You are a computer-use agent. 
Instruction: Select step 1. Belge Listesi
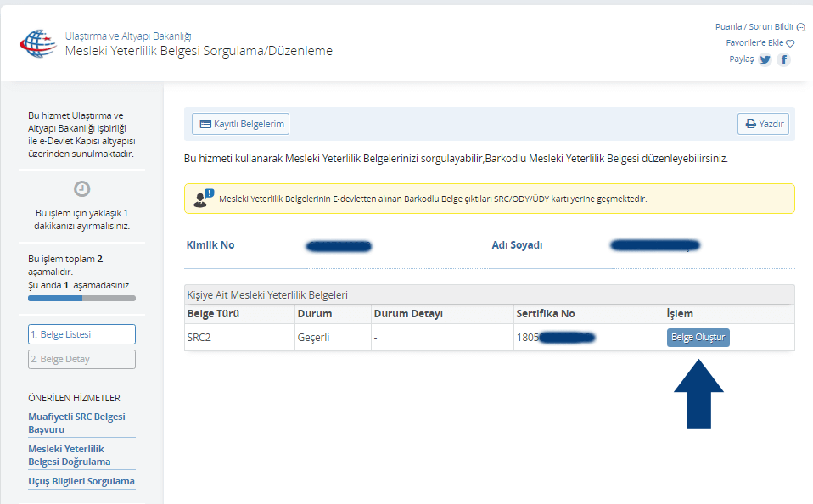pos(81,334)
